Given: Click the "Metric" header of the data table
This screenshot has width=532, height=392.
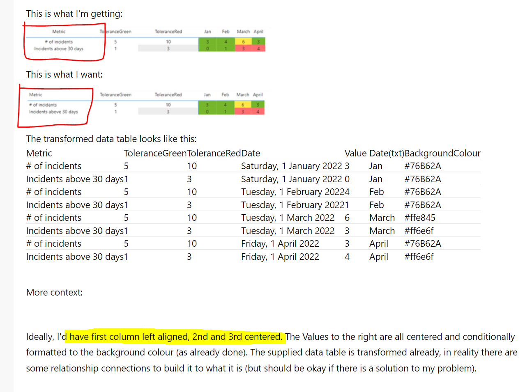Looking at the screenshot, I should click(39, 153).
